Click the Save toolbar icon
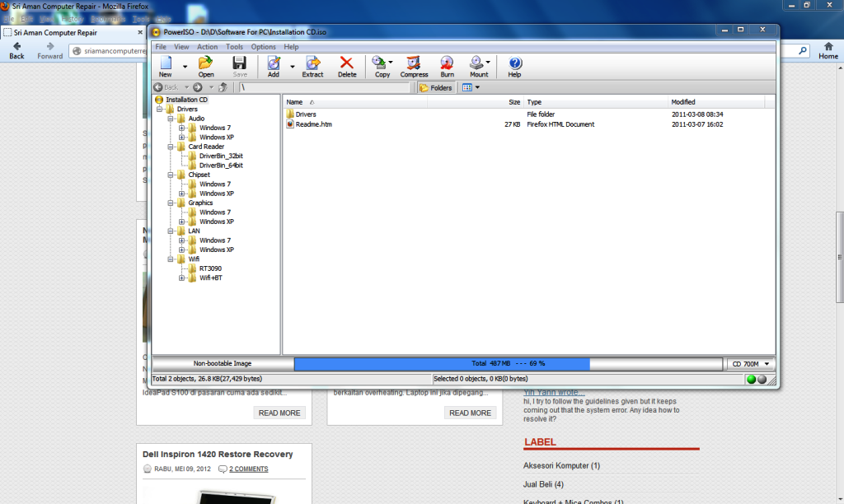This screenshot has width=844, height=504. tap(240, 63)
